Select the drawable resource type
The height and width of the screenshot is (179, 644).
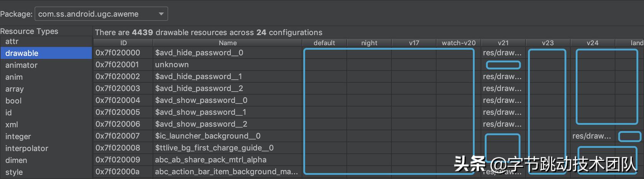pos(22,53)
